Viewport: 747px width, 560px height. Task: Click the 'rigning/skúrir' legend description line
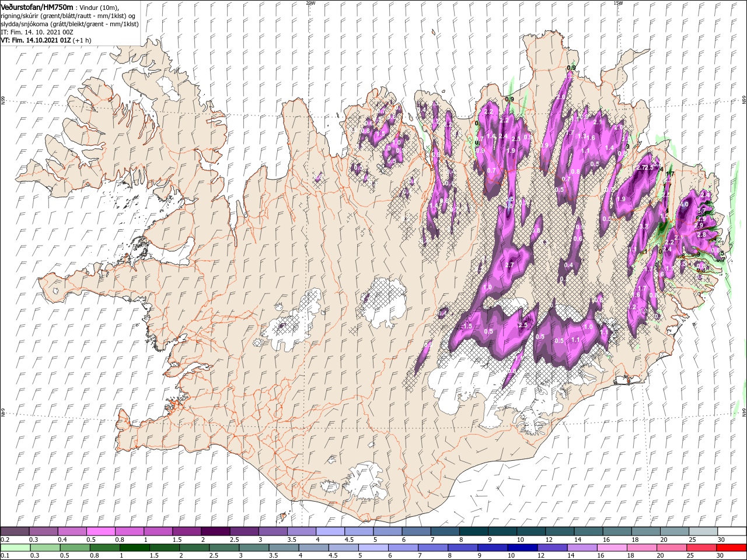pyautogui.click(x=68, y=15)
